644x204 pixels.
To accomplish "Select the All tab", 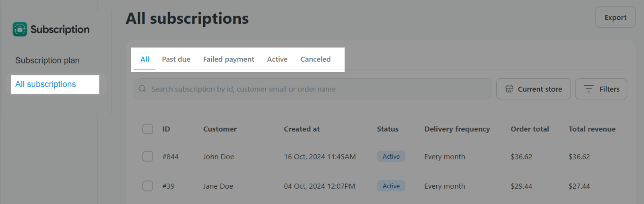I will tap(144, 59).
